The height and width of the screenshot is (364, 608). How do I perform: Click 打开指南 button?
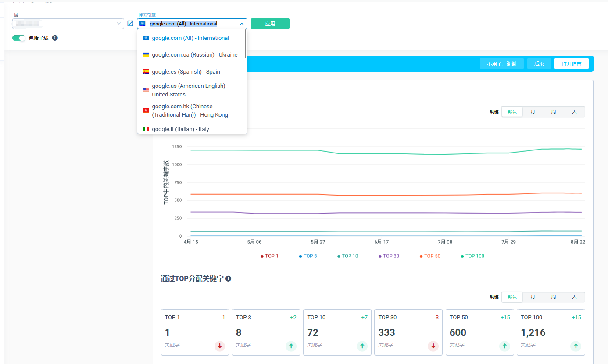572,64
